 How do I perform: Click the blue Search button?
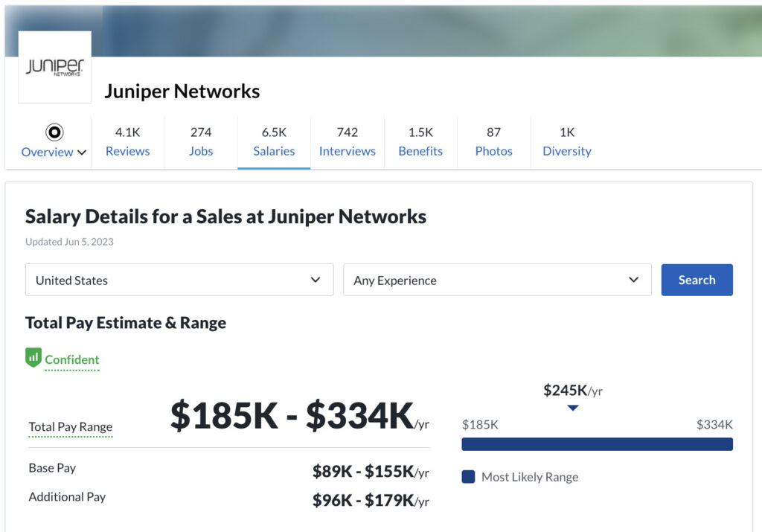[x=697, y=280]
